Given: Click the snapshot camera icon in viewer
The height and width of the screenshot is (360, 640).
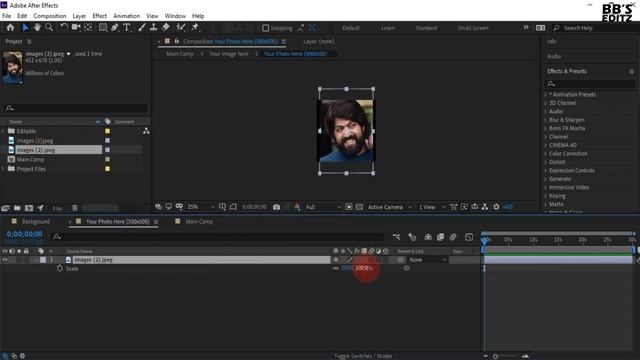Looking at the screenshot, I should click(276, 207).
